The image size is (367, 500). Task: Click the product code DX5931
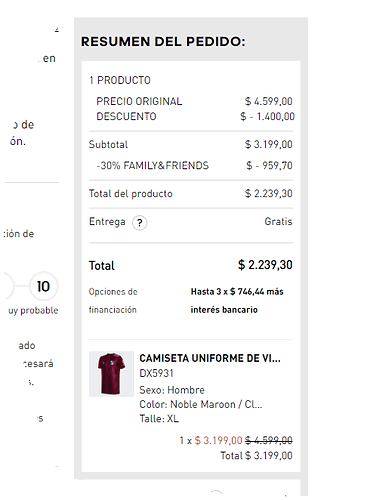tap(156, 373)
